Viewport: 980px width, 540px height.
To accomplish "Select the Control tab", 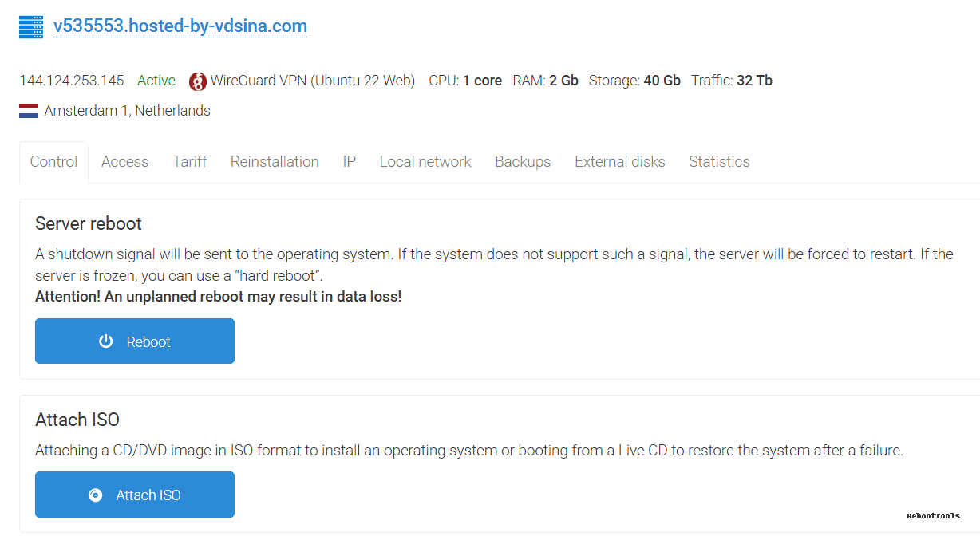I will [53, 162].
